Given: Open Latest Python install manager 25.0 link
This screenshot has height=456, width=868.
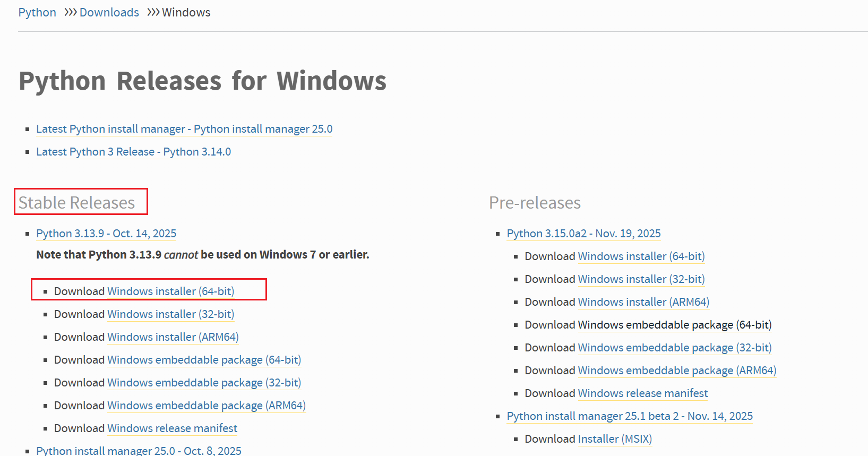Looking at the screenshot, I should click(x=184, y=129).
